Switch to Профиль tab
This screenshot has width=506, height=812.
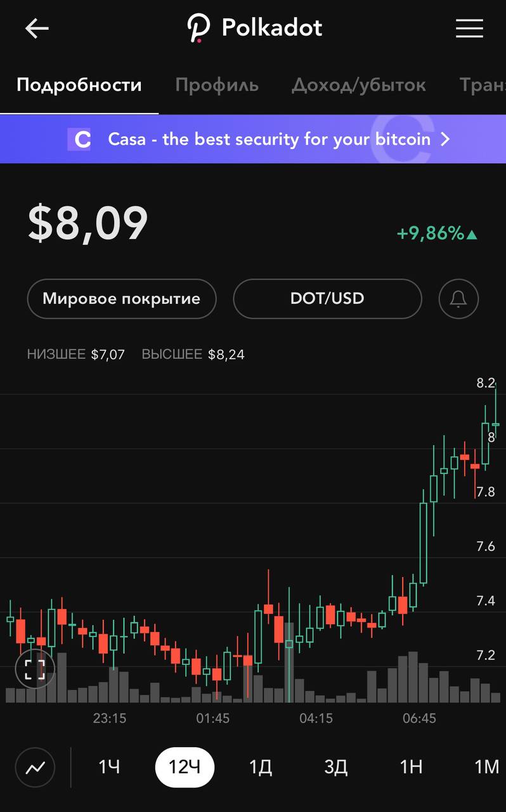[217, 85]
